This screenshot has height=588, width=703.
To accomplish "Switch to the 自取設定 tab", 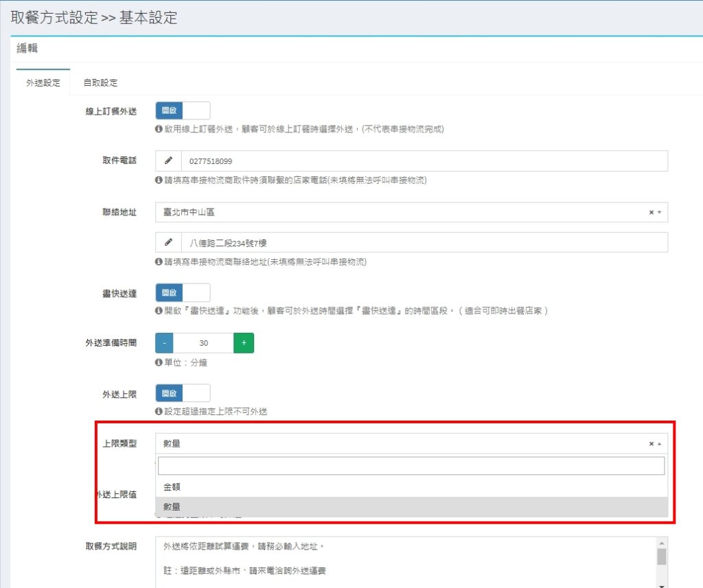I will (x=100, y=83).
